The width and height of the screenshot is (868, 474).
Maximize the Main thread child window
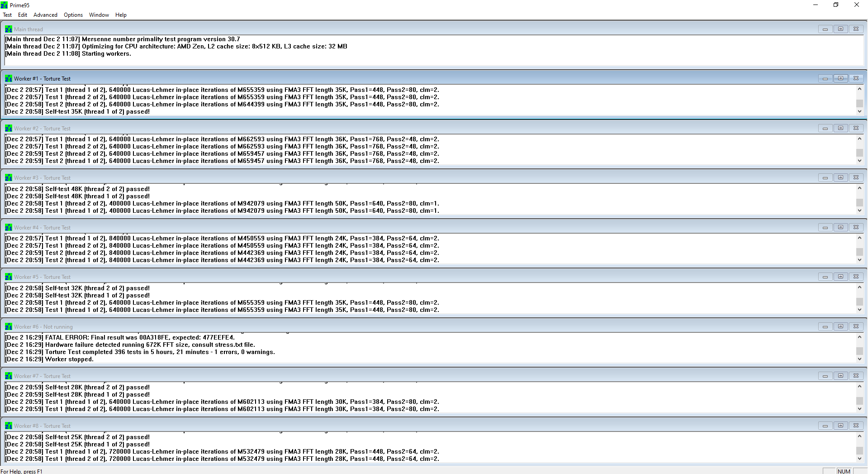(x=840, y=29)
